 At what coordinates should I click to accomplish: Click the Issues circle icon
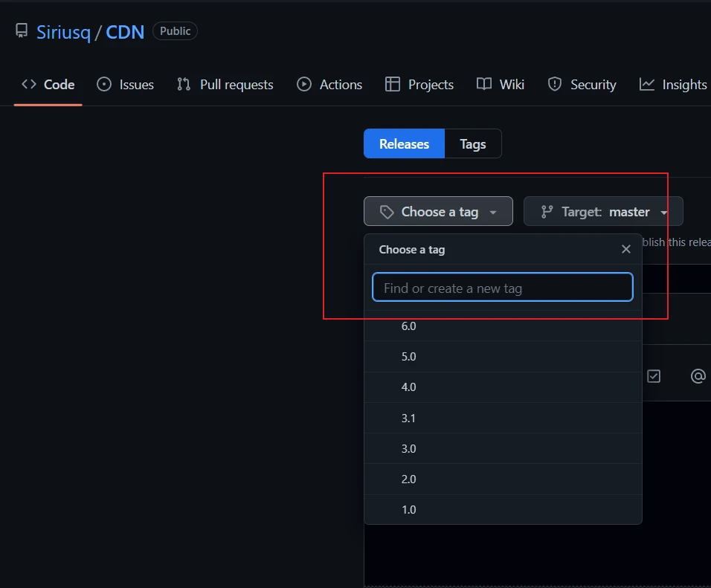pyautogui.click(x=104, y=84)
